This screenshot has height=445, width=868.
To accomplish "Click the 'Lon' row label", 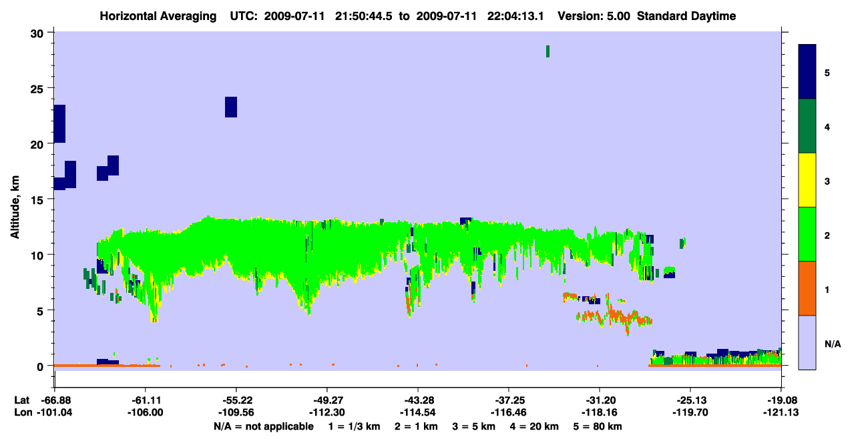I will [22, 412].
